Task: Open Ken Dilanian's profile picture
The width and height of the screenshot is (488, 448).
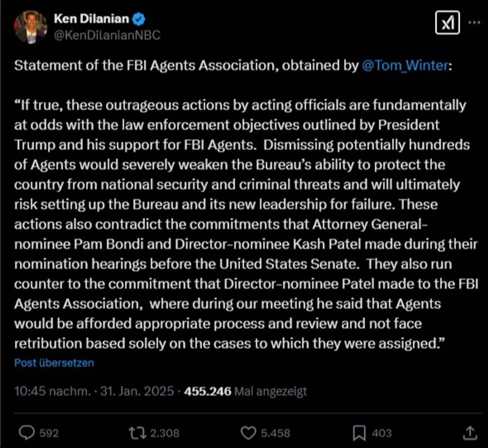Action: pyautogui.click(x=30, y=27)
